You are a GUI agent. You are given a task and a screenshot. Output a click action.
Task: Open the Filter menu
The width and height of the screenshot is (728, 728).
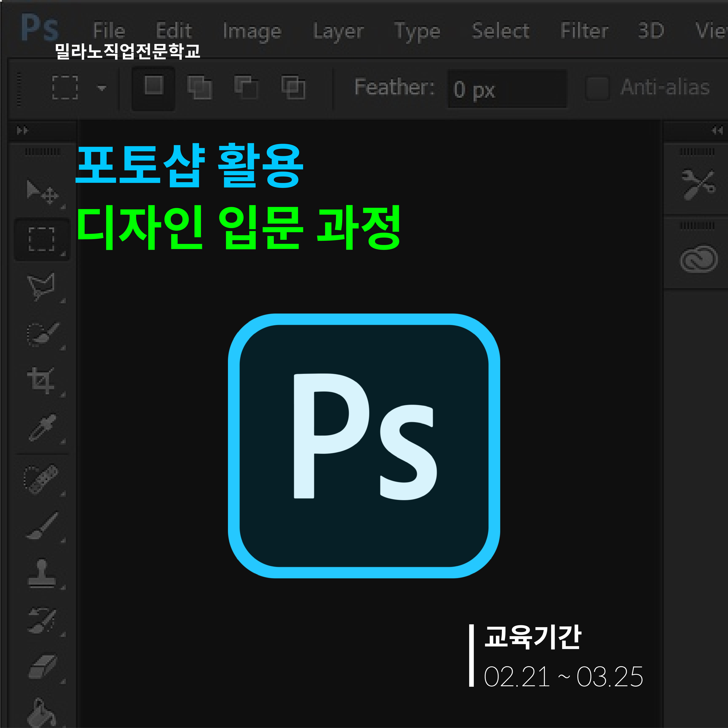[584, 30]
